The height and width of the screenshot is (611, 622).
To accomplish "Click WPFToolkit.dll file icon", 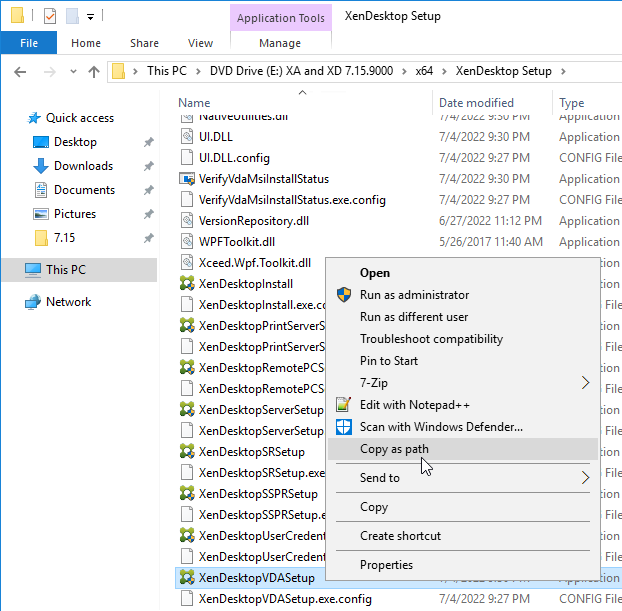I will click(x=187, y=242).
